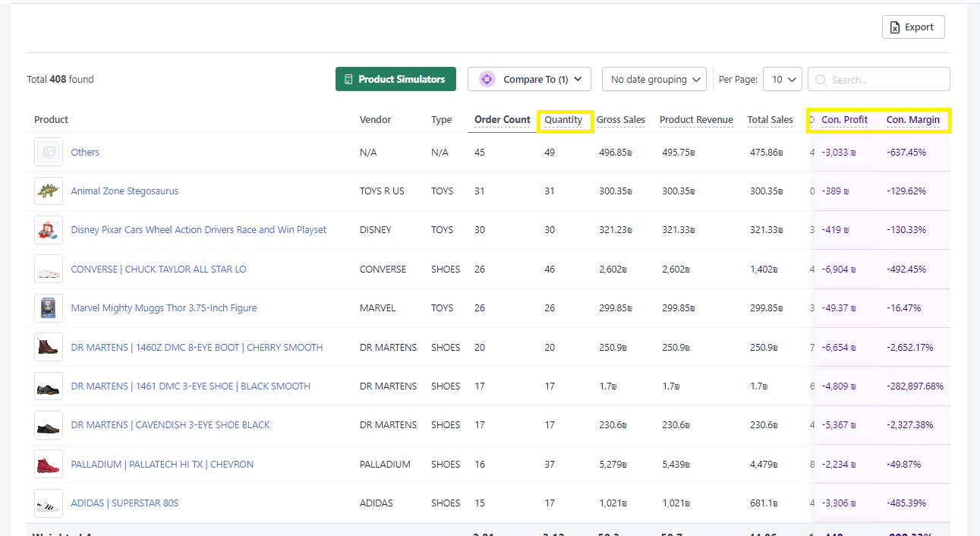Click the TOYS R US vendor cell
This screenshot has width=980, height=536.
click(x=382, y=191)
